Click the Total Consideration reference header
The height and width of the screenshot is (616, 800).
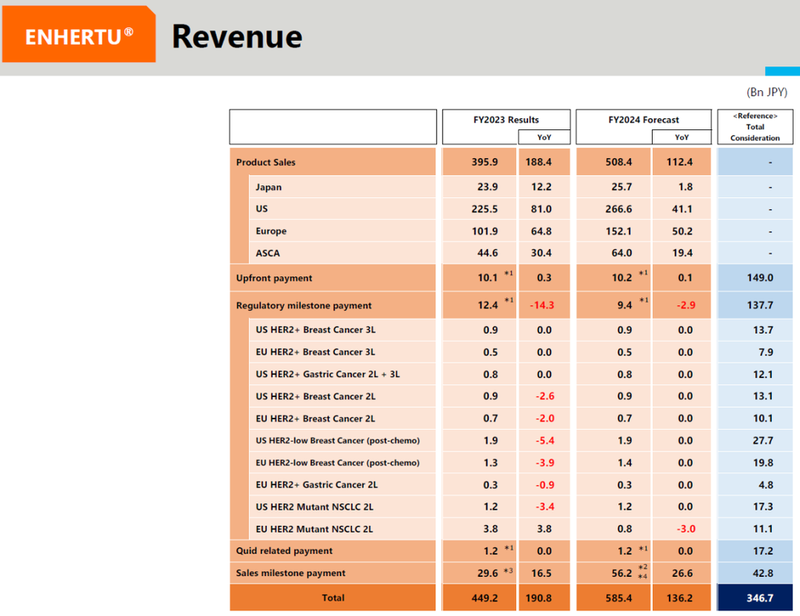pos(754,127)
